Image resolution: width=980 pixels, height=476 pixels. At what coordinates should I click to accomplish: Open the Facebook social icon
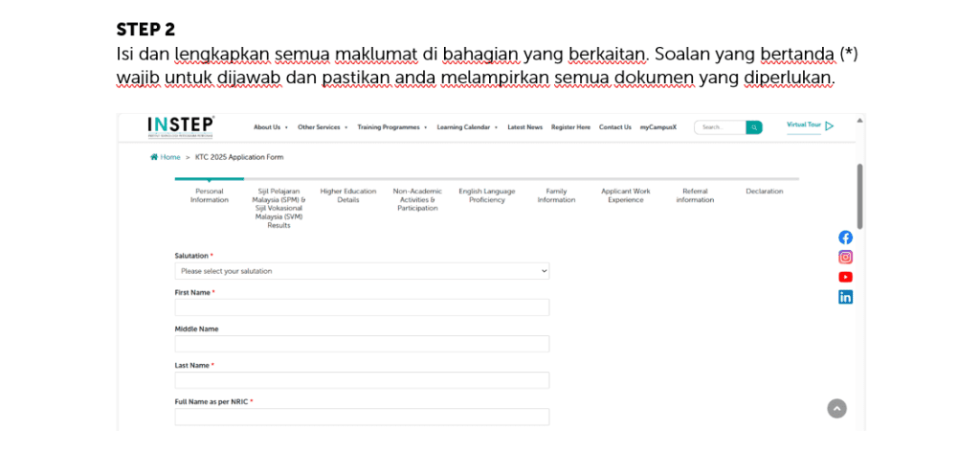point(845,237)
